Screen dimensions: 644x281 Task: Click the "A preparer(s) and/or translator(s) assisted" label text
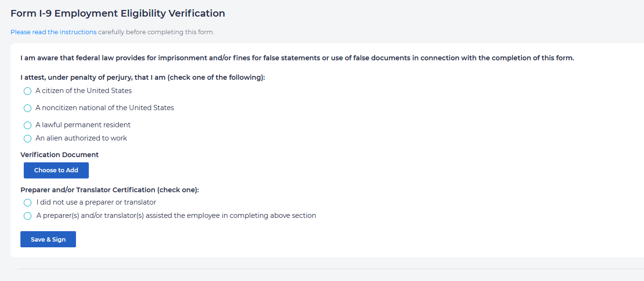click(x=176, y=215)
